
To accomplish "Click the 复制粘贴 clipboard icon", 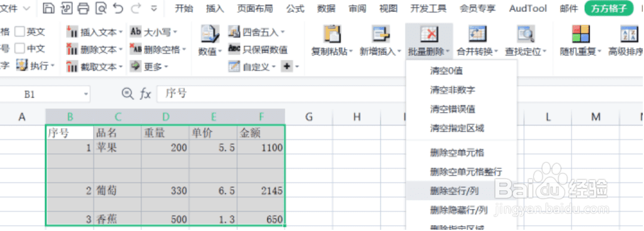I will point(332,34).
